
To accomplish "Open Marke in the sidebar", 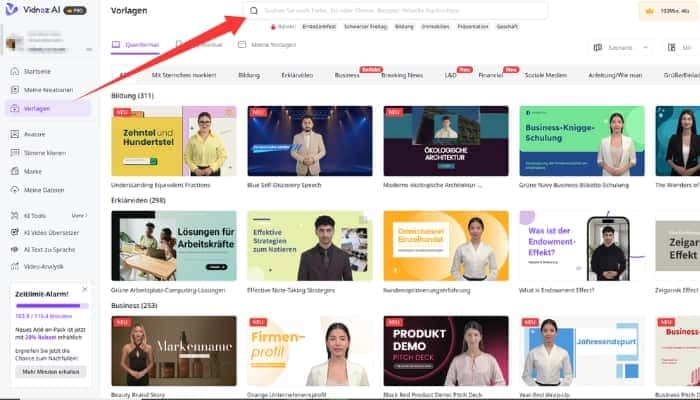I will click(x=32, y=170).
